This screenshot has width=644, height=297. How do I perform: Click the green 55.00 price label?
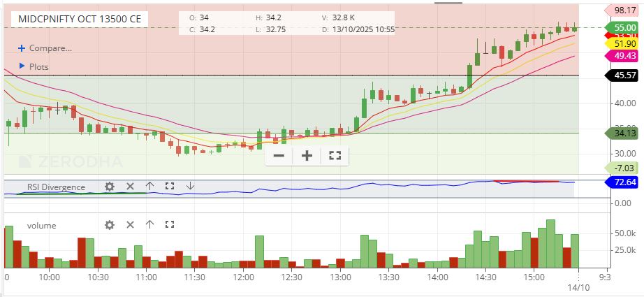pyautogui.click(x=620, y=28)
